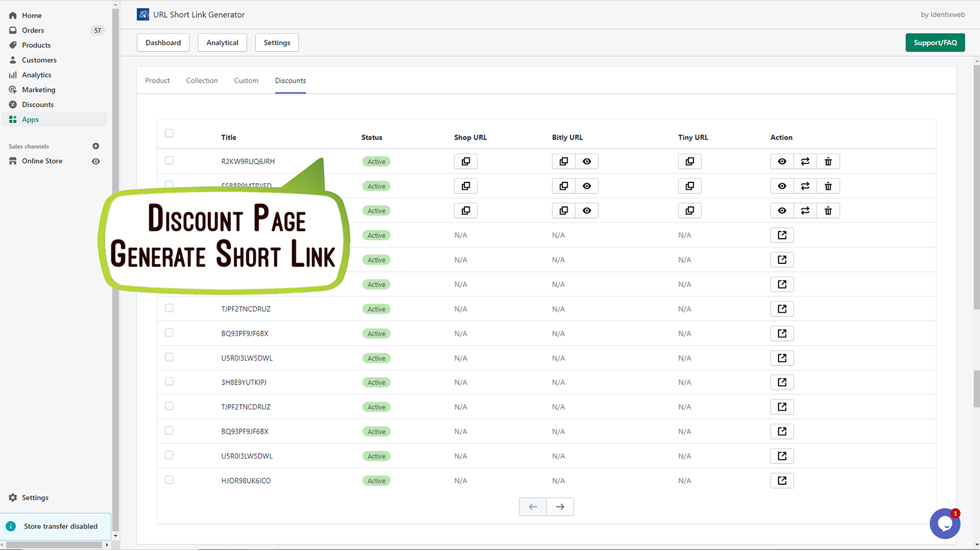Open the Support/FAQ page
This screenshot has width=980, height=551.
coord(935,42)
